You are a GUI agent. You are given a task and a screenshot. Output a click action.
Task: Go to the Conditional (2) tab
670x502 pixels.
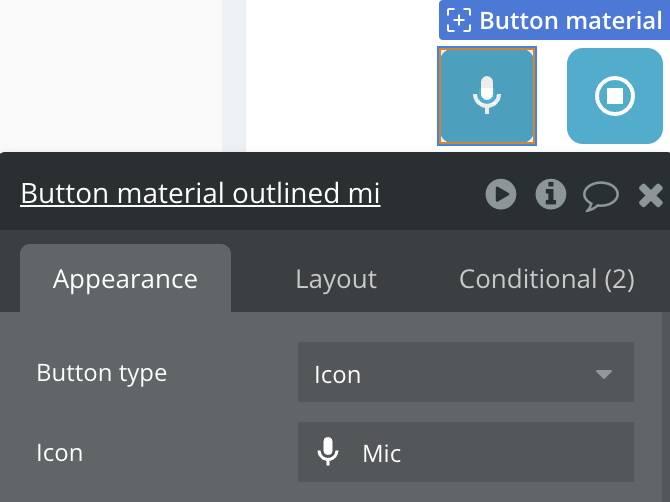tap(546, 279)
